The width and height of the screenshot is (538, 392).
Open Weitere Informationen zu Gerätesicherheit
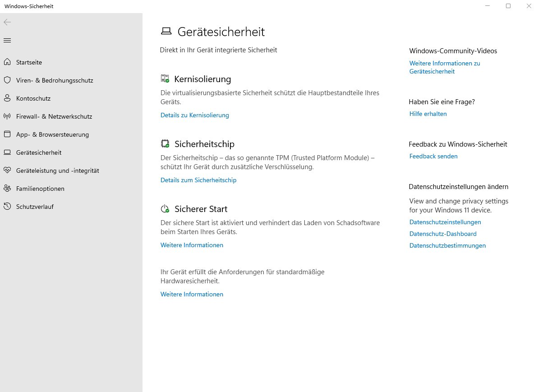[444, 67]
